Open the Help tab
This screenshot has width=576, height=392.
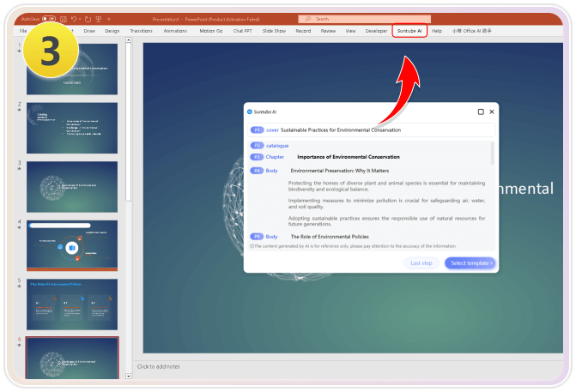437,31
